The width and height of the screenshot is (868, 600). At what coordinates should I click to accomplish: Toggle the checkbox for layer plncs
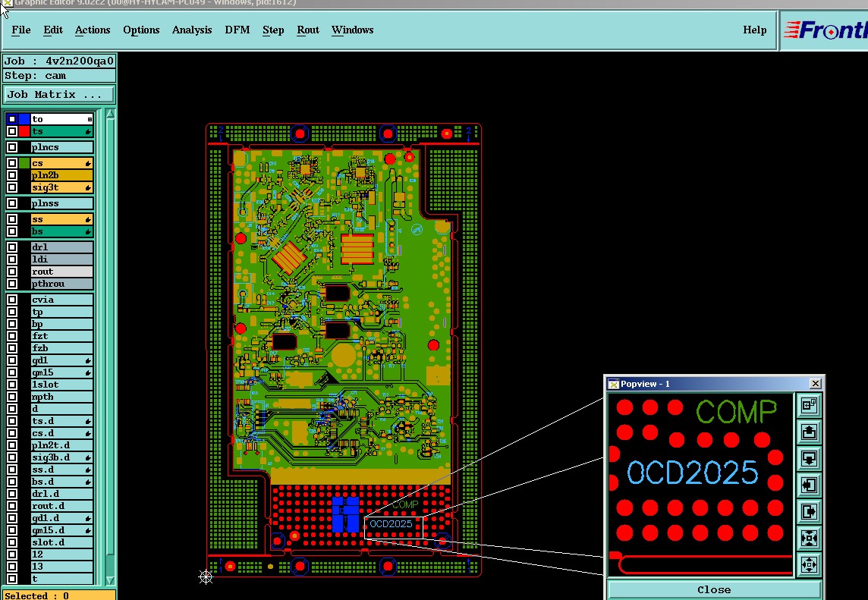click(x=12, y=147)
